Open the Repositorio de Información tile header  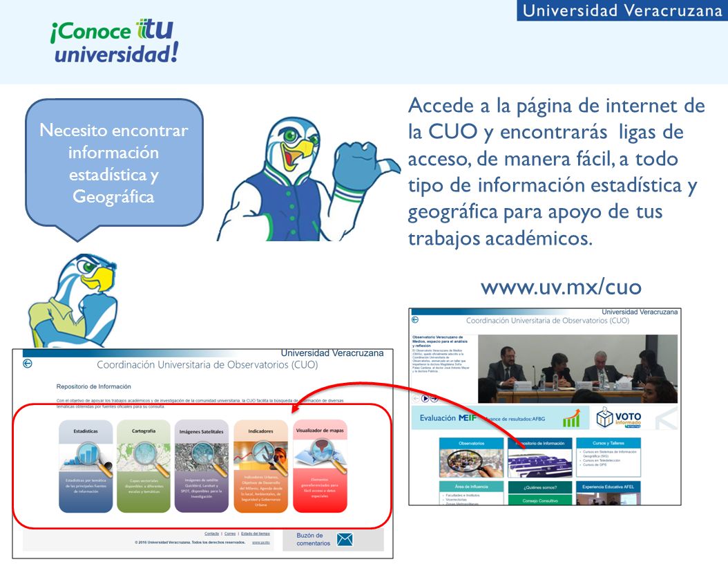(540, 443)
